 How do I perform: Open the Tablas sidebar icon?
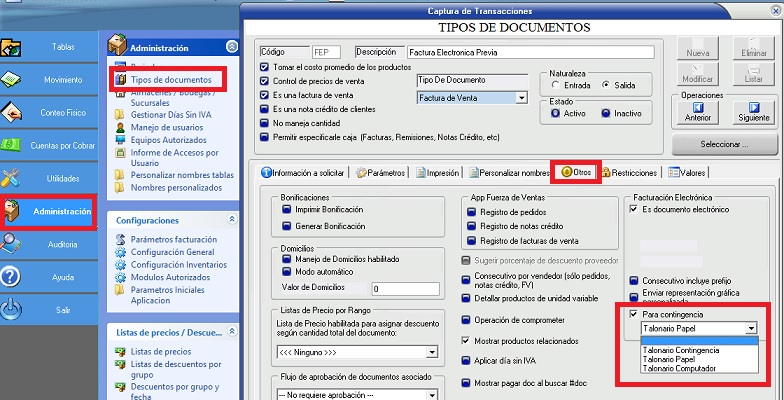(13, 47)
